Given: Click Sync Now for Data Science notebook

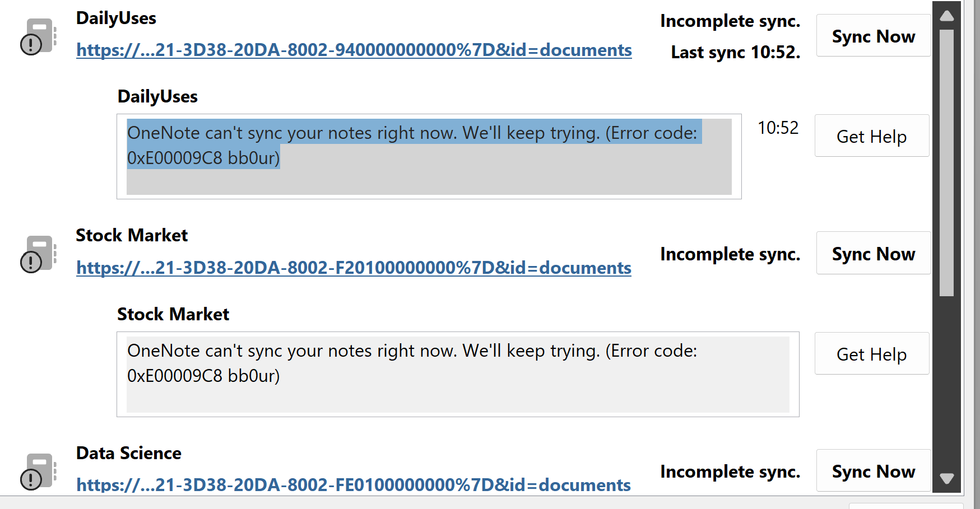Looking at the screenshot, I should pos(873,471).
